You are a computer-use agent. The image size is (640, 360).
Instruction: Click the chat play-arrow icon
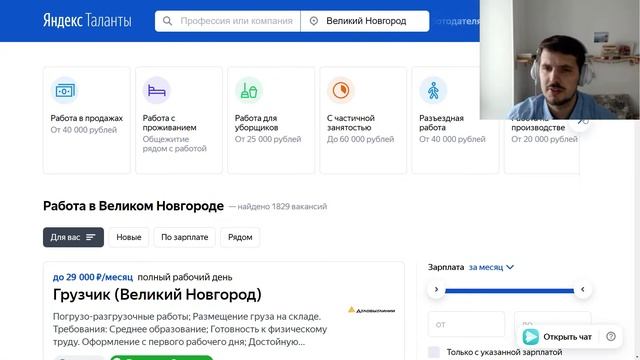tap(531, 337)
